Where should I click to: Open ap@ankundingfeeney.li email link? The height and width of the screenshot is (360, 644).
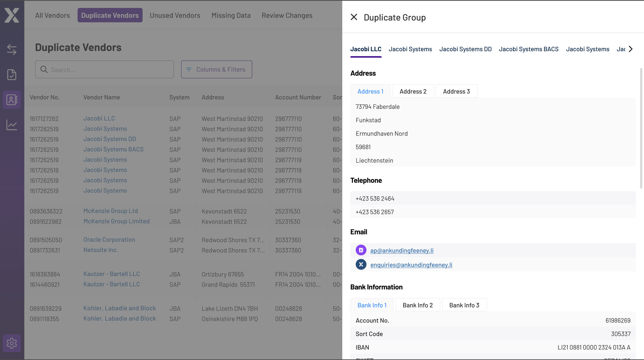[402, 251]
